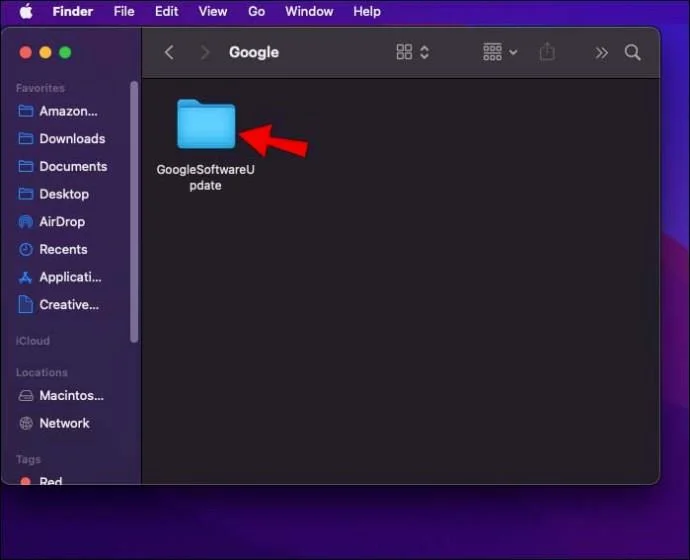This screenshot has height=560, width=690.
Task: Minimize window with yellow button
Action: 45,53
